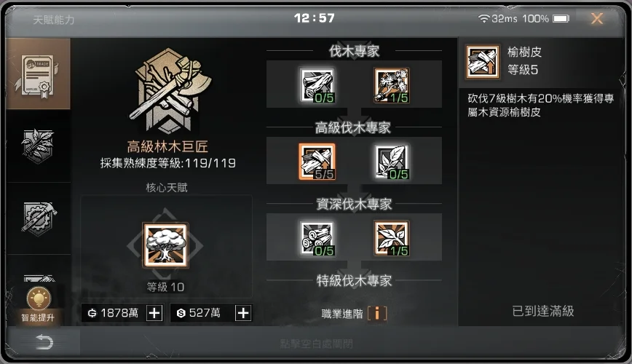Add more skill points next to 527萬
Viewport: 632px width, 364px height.
click(243, 313)
